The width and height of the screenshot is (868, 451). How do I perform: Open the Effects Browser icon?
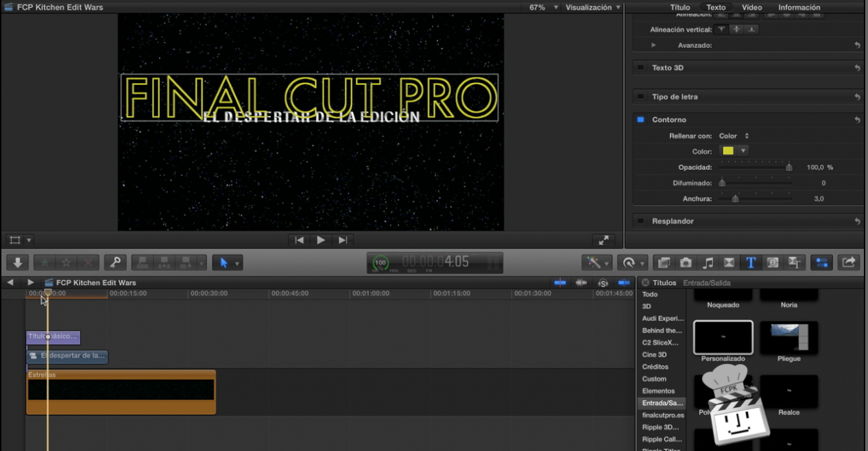[664, 263]
